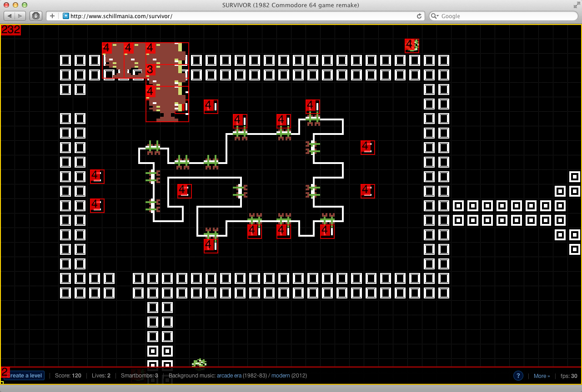Open the help question mark icon
The height and width of the screenshot is (392, 582).
click(518, 376)
